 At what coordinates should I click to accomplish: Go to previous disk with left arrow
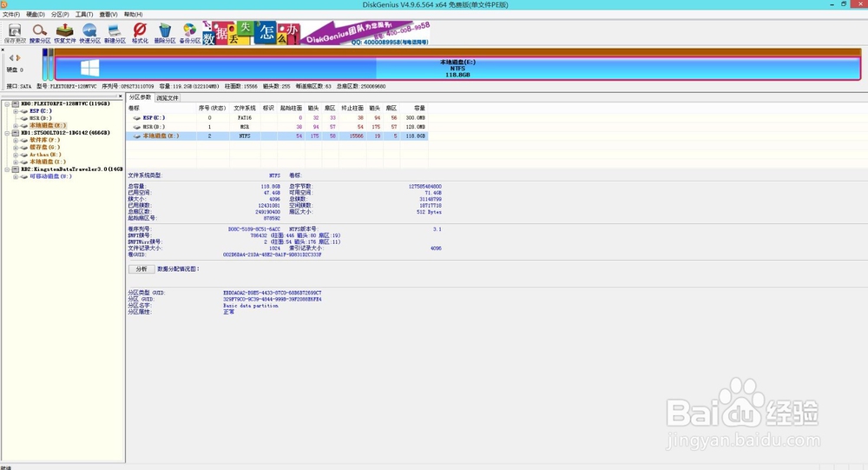click(11, 57)
